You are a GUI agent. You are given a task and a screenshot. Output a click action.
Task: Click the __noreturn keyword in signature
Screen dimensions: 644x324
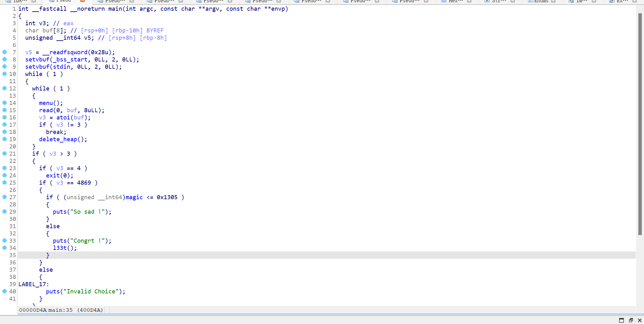point(88,9)
